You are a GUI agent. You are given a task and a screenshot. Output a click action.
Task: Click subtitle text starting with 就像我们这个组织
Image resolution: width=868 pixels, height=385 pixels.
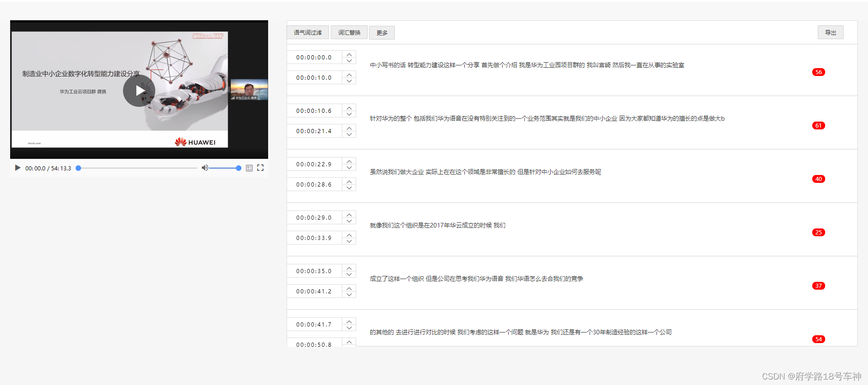point(438,225)
